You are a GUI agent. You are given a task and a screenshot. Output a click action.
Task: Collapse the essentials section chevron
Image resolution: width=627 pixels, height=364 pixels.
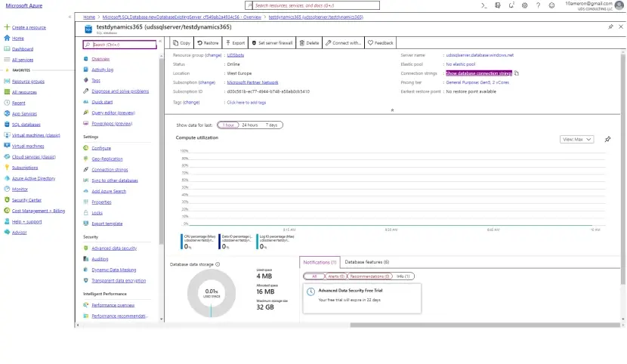click(x=392, y=110)
